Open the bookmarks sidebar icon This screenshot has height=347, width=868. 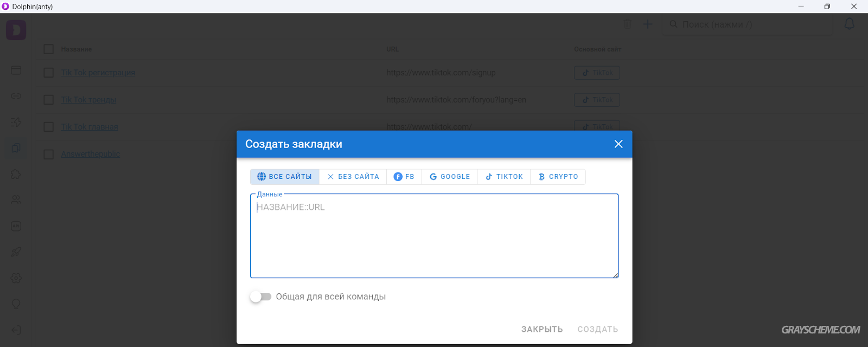[x=16, y=148]
